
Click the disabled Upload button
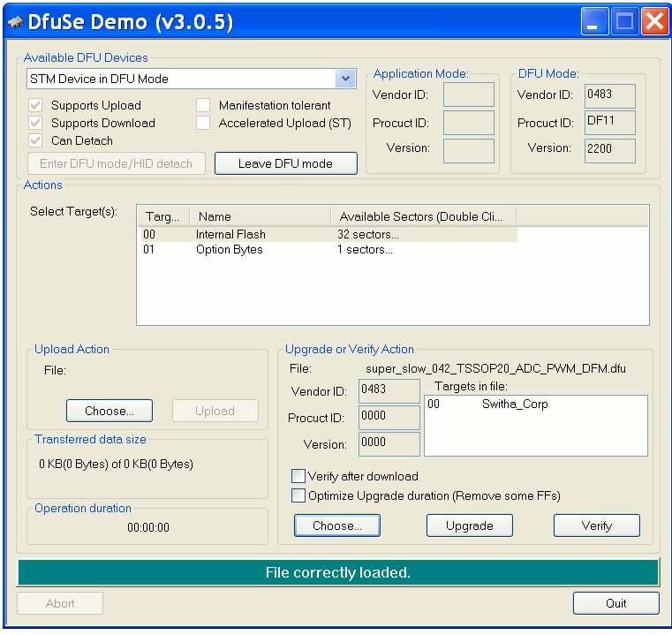click(215, 411)
